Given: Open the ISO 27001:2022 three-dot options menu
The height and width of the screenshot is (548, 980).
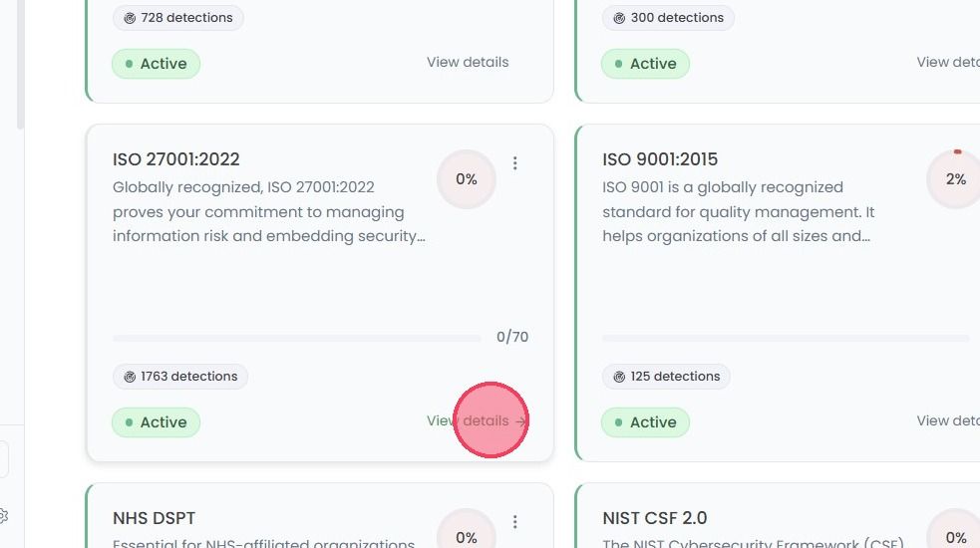Looking at the screenshot, I should click(x=515, y=163).
